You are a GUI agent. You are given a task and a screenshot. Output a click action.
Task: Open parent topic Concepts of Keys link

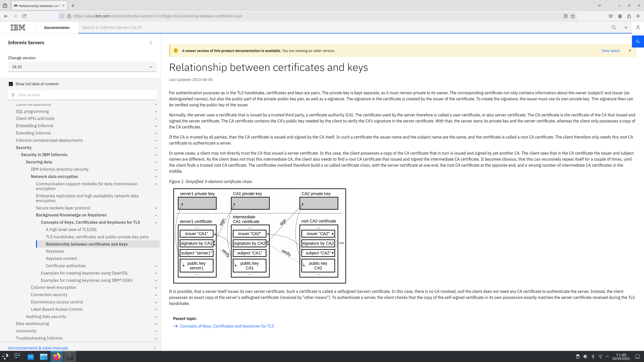tap(227, 326)
